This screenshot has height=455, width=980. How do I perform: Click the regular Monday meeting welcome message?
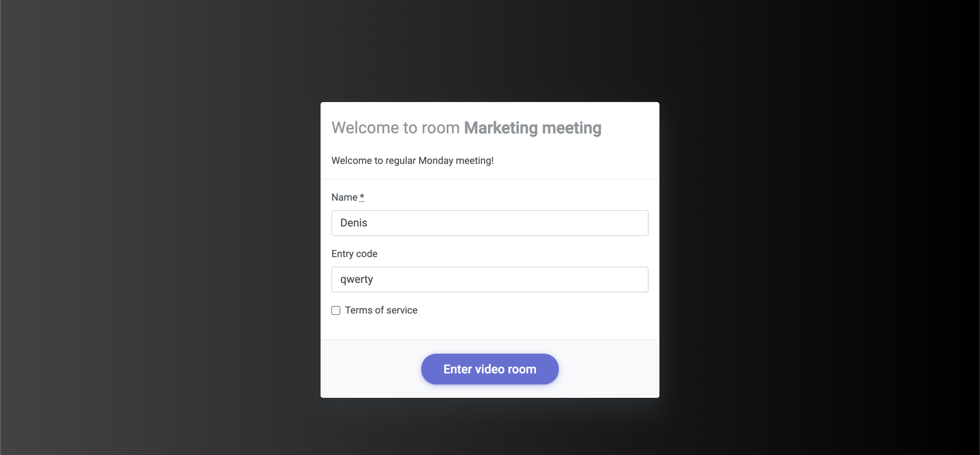point(412,161)
